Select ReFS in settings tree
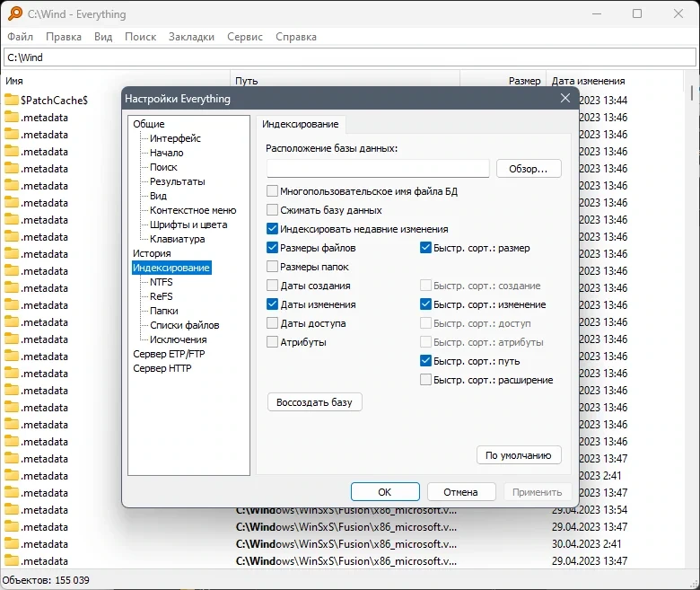This screenshot has width=700, height=590. pos(161,296)
